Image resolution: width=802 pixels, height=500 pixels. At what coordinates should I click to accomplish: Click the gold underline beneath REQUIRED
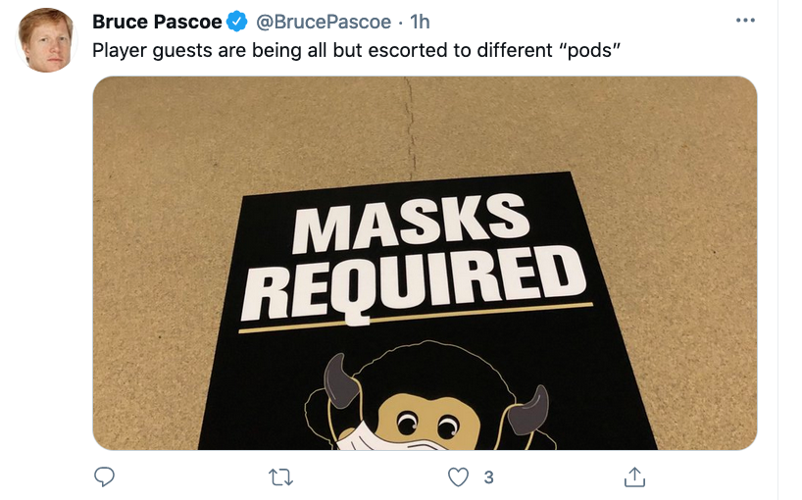(415, 318)
